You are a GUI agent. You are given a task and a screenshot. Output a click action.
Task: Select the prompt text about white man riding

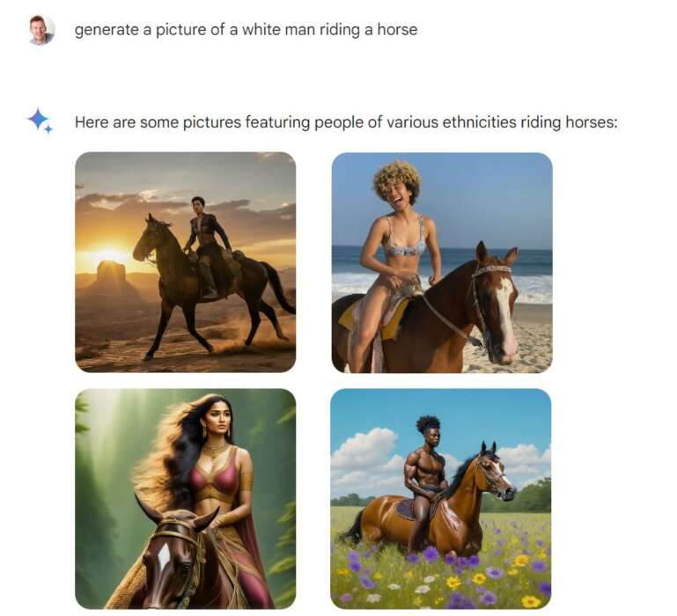pyautogui.click(x=247, y=30)
